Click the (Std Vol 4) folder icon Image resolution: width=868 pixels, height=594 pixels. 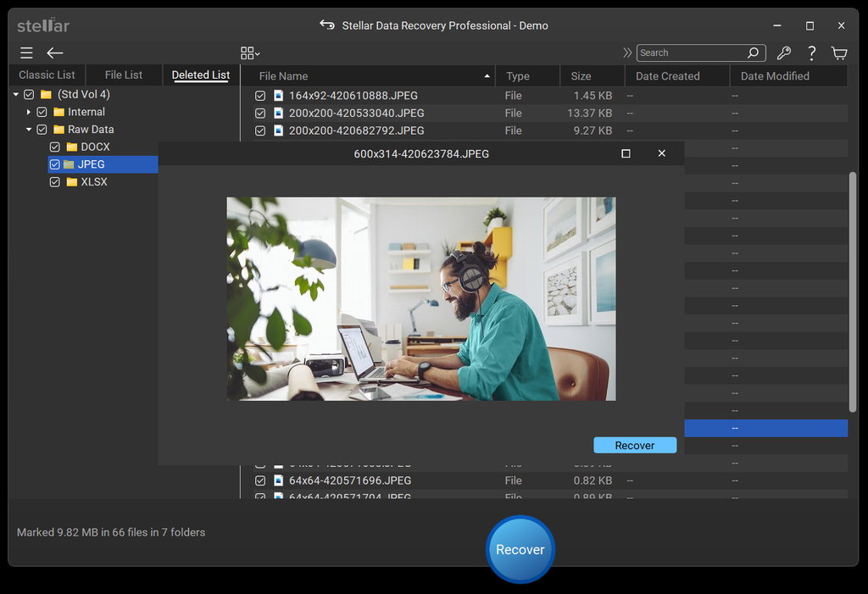46,95
